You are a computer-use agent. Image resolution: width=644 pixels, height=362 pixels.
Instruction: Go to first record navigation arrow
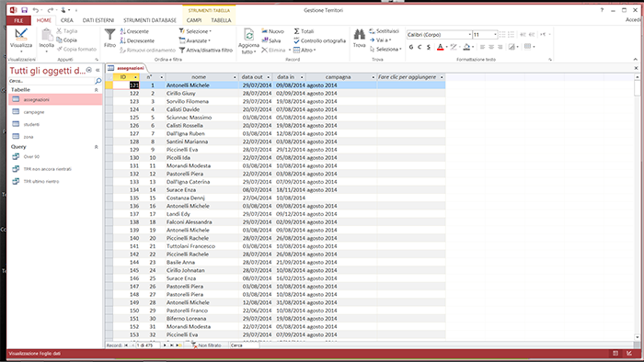[127, 345]
